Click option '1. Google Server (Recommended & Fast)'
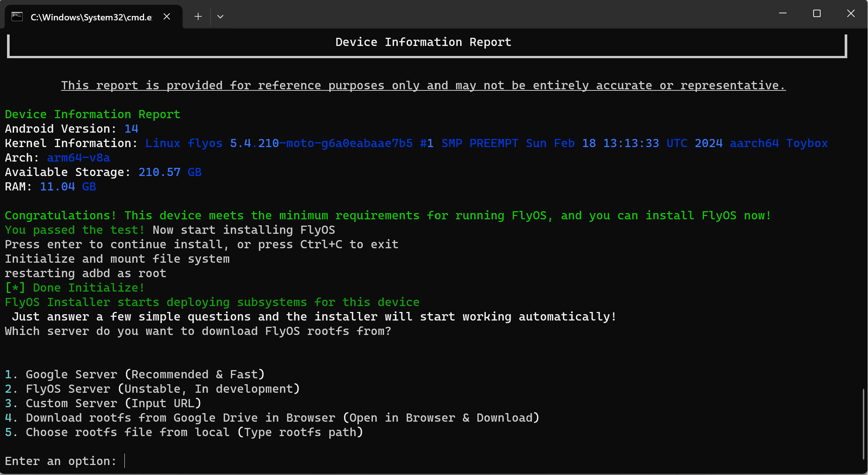The width and height of the screenshot is (868, 475). (x=135, y=375)
